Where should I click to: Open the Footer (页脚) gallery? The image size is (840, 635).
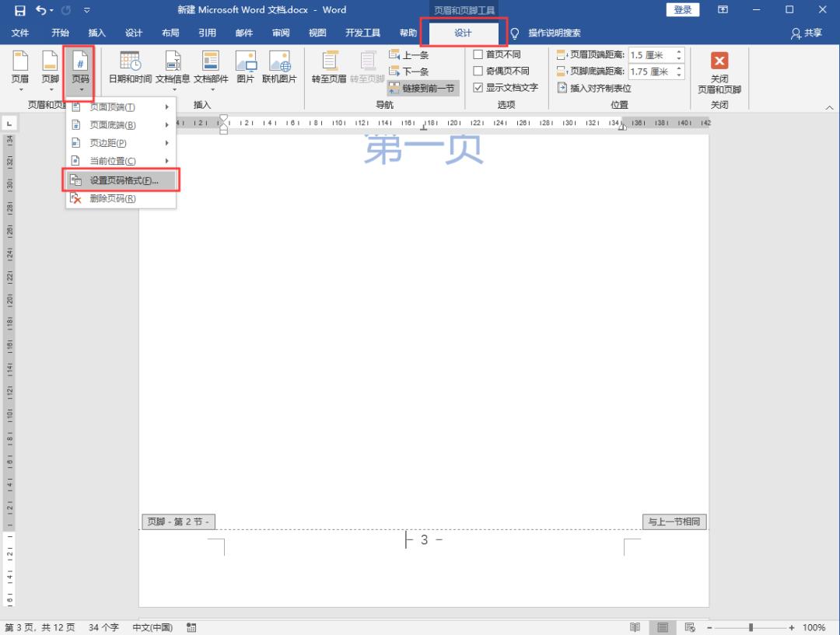coord(51,70)
